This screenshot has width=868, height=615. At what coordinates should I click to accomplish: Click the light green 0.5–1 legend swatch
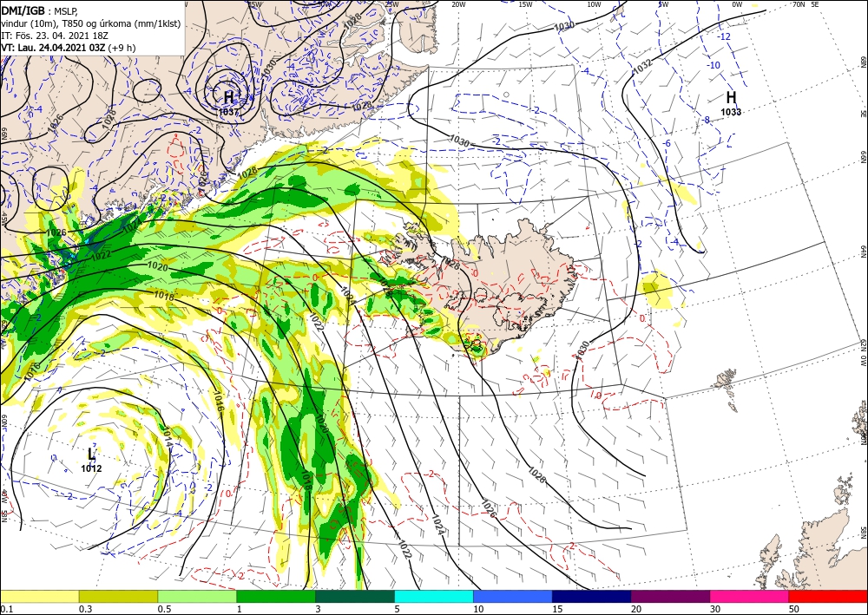pos(197,596)
